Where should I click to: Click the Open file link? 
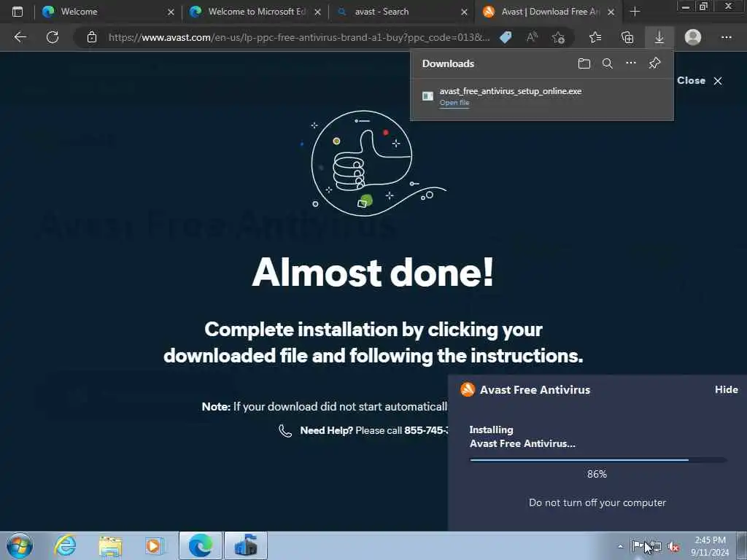(454, 103)
